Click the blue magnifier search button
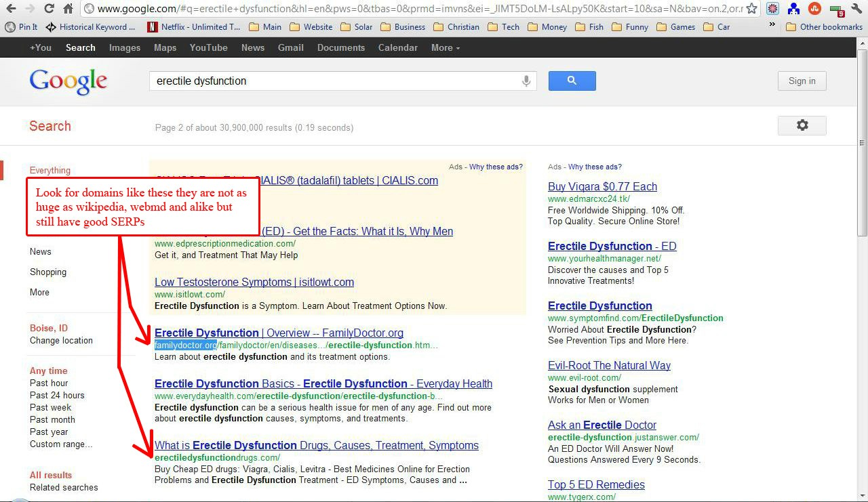The width and height of the screenshot is (868, 502). 572,81
